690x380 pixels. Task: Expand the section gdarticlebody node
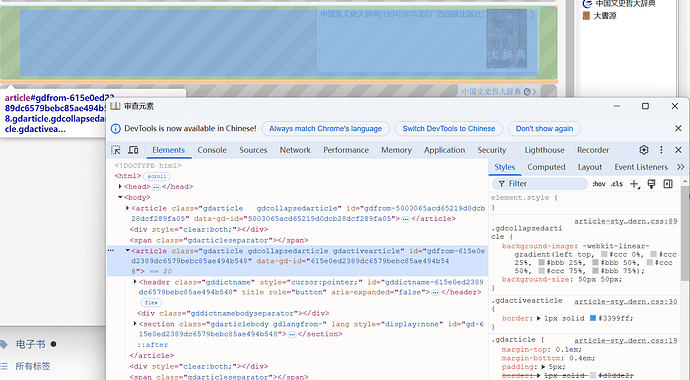pos(135,324)
